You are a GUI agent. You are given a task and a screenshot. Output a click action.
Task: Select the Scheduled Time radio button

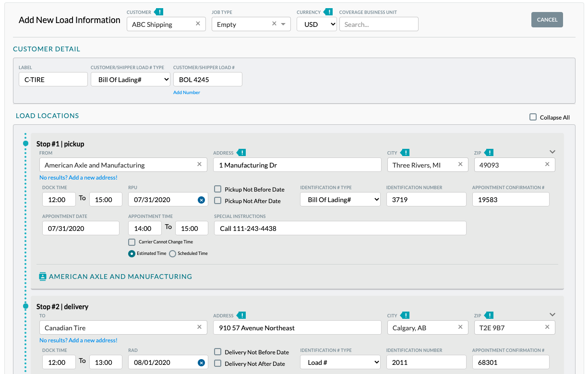172,253
